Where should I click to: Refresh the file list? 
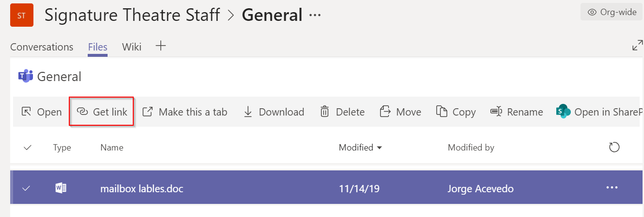tap(614, 147)
